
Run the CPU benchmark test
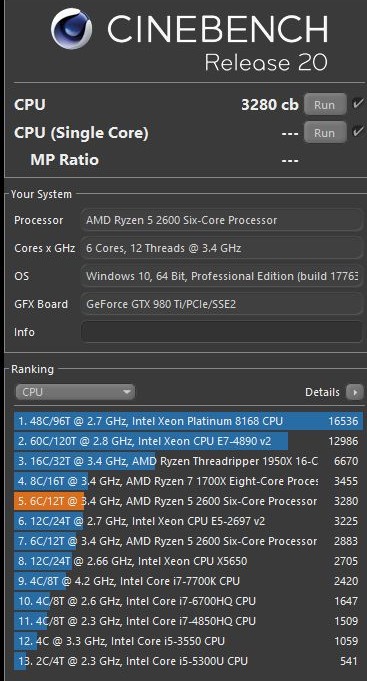(325, 105)
